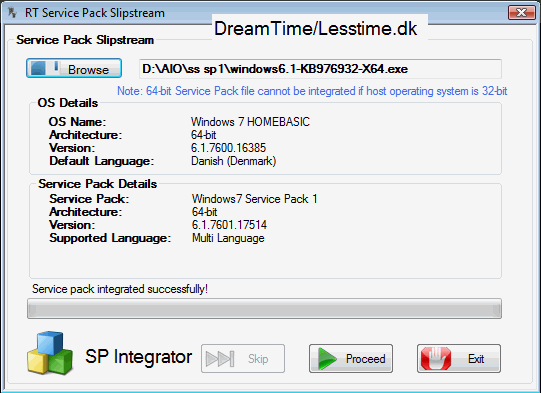
Task: Click the Proceed button
Action: (x=351, y=358)
